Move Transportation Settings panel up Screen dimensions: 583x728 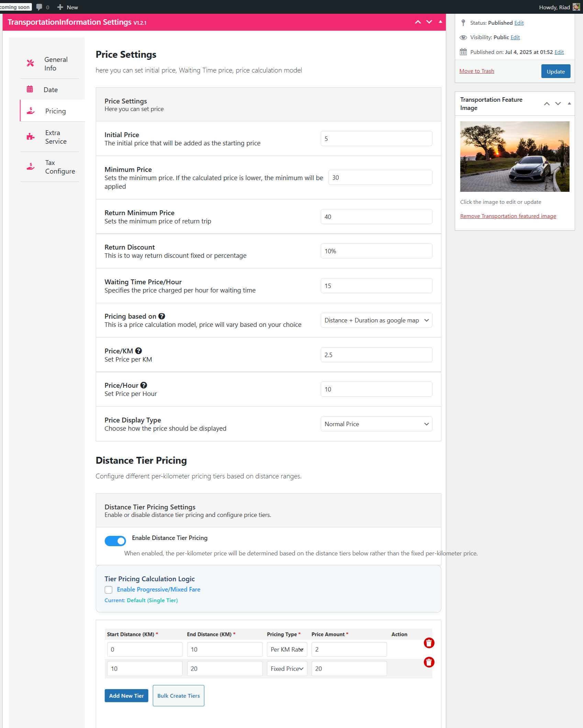[418, 22]
